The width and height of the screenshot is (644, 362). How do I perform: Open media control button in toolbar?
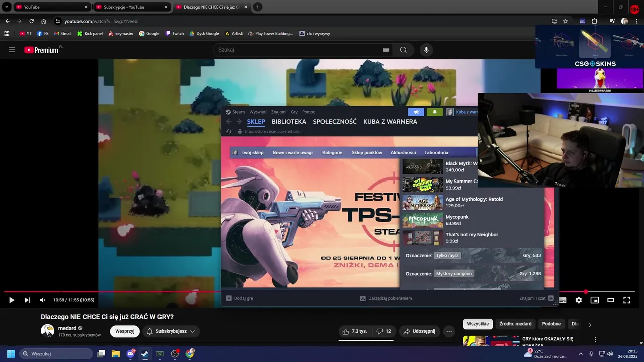pos(612,21)
